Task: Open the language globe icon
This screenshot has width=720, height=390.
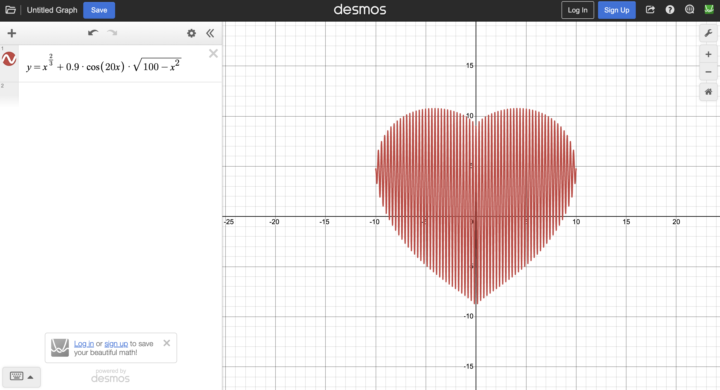Action: point(689,10)
